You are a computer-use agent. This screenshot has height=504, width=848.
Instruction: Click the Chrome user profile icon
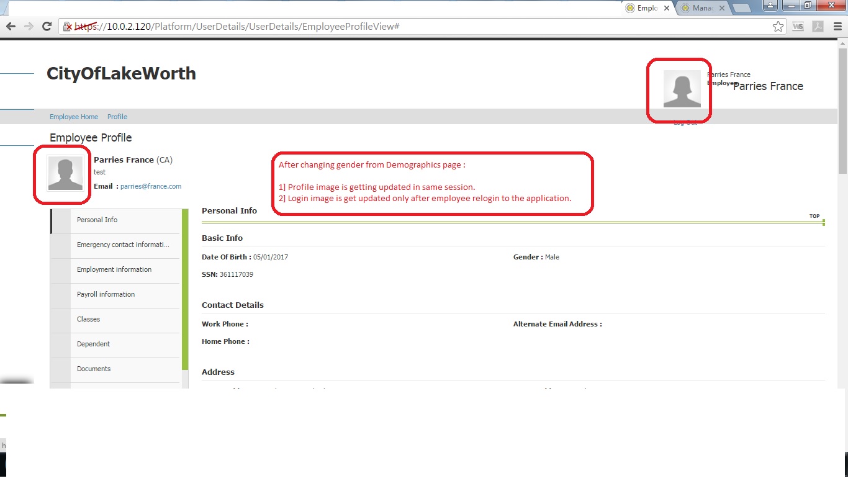click(x=770, y=6)
